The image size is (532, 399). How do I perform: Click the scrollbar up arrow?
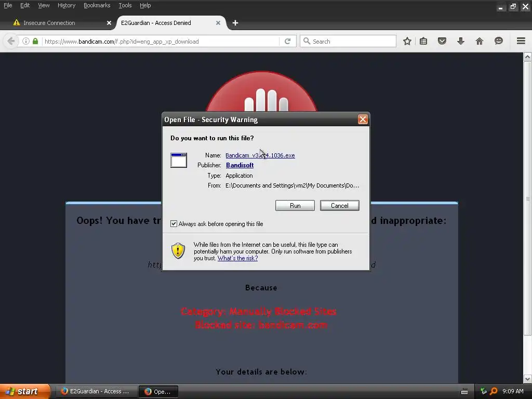point(528,57)
